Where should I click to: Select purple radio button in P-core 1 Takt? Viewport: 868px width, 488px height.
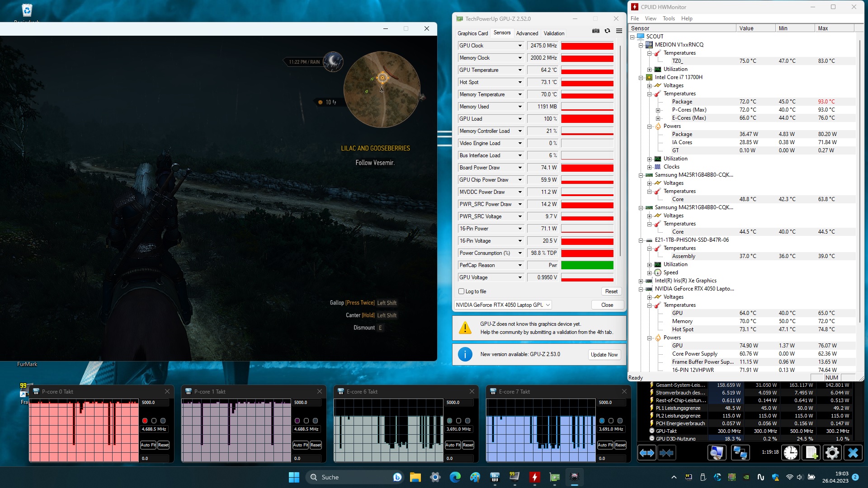[297, 421]
